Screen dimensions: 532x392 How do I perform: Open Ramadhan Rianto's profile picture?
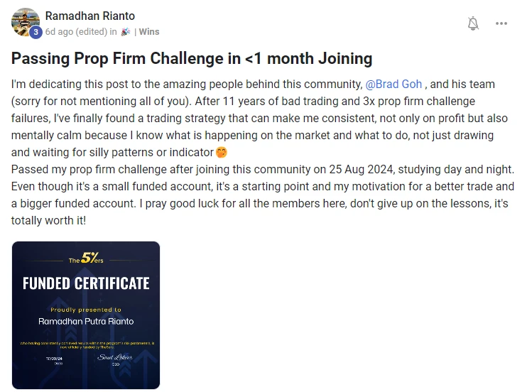pos(26,23)
